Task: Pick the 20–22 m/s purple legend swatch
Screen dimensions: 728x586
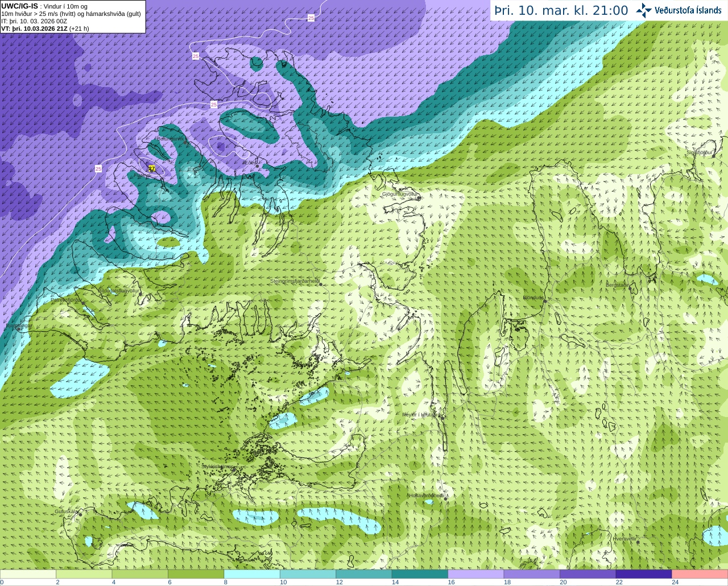Action: point(588,574)
